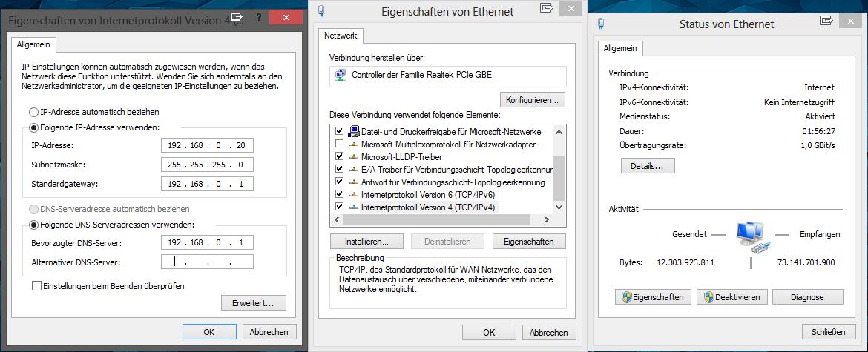Viewport: 868px width, 352px height.
Task: Click the Microsoft-Multiplexorprotokoll protocol icon
Action: [x=353, y=145]
